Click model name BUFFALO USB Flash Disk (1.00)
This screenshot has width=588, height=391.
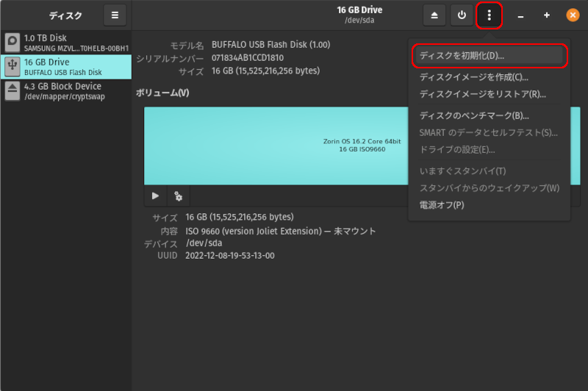(x=270, y=45)
